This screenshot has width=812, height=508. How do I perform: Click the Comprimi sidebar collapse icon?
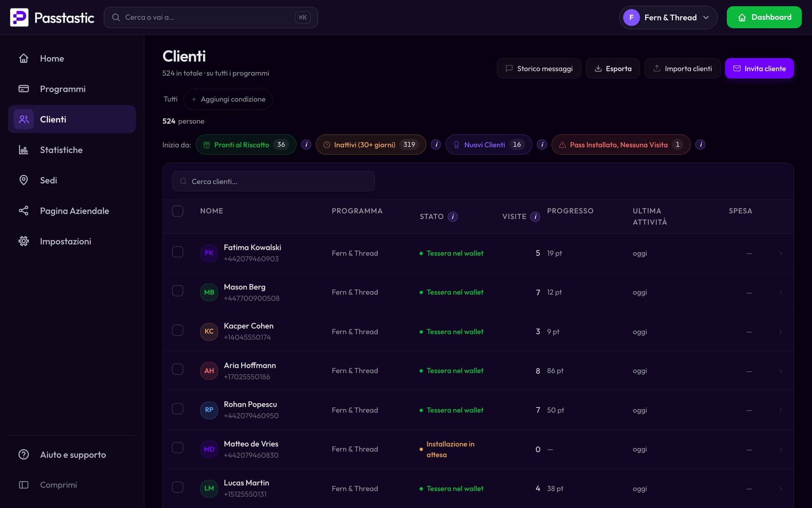24,485
